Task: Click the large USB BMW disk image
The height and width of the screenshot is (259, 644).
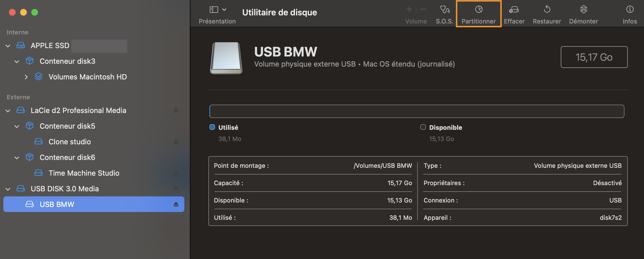Action: pos(226,58)
